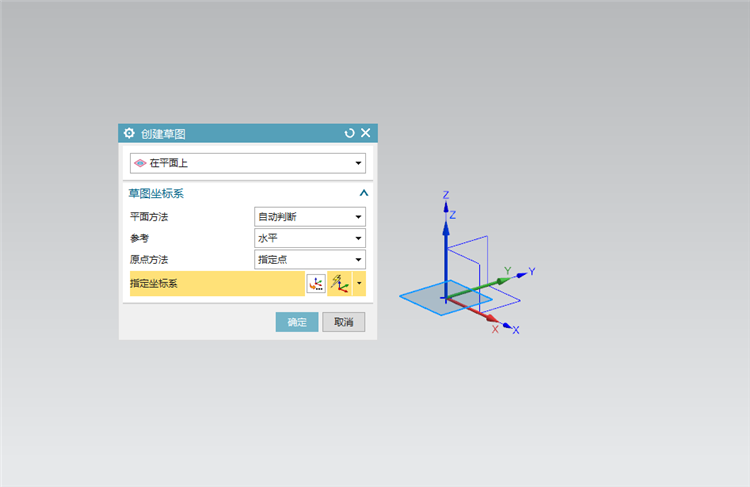Viewport: 750px width, 487px height.
Task: Open the 参考 水平 dropdown
Action: [x=310, y=238]
